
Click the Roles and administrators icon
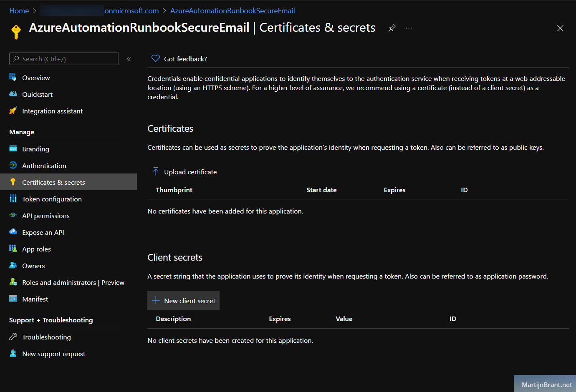(x=13, y=282)
